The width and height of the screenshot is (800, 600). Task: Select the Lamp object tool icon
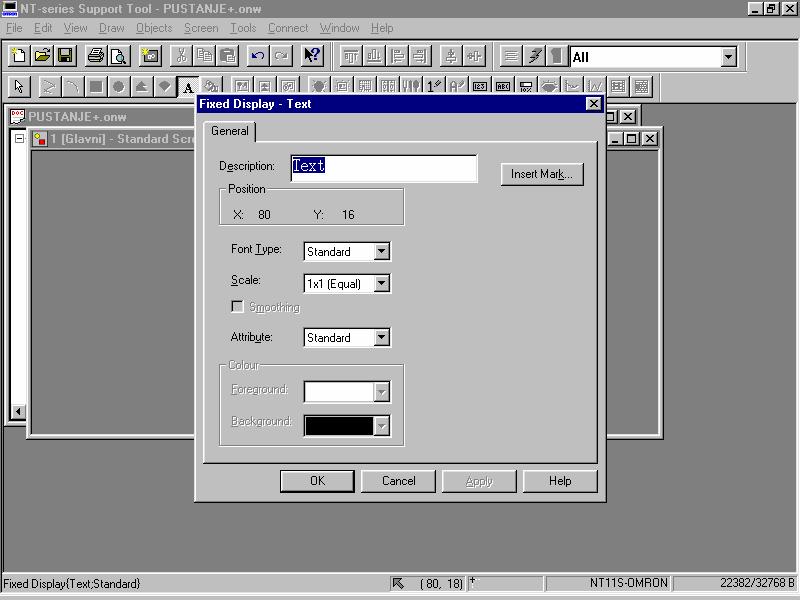tap(319, 86)
